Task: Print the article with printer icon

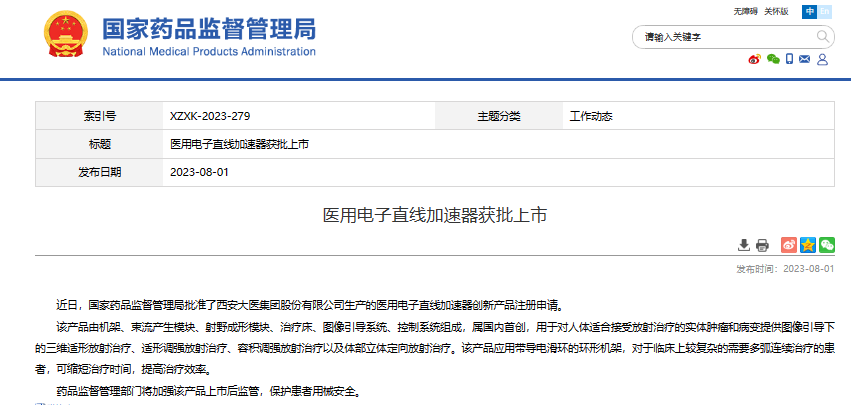Action: [762, 245]
